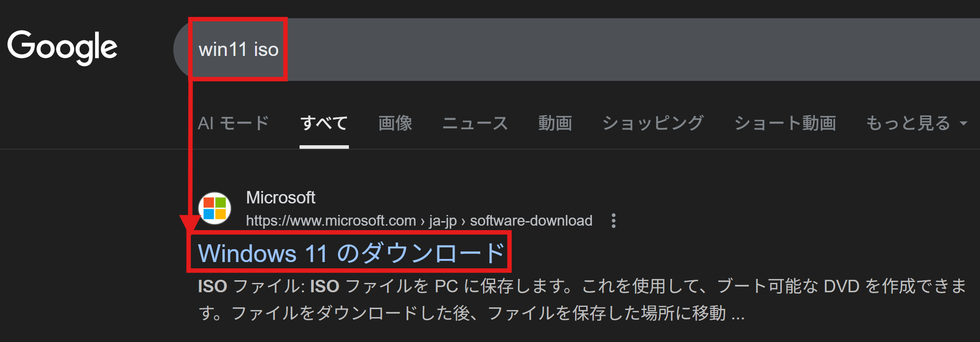The width and height of the screenshot is (980, 342).
Task: Switch to the AI モード tab
Action: [x=233, y=123]
